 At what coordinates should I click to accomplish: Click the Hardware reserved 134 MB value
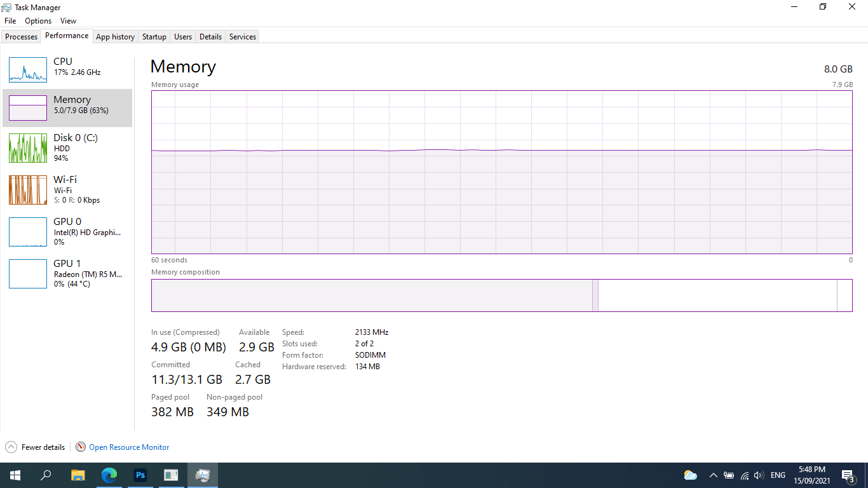pyautogui.click(x=367, y=367)
